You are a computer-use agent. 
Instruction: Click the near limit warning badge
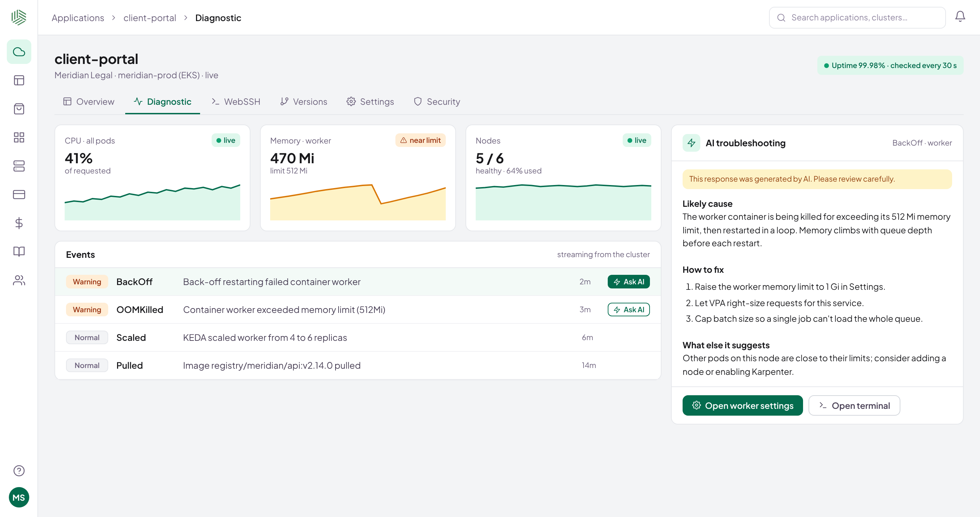tap(420, 140)
